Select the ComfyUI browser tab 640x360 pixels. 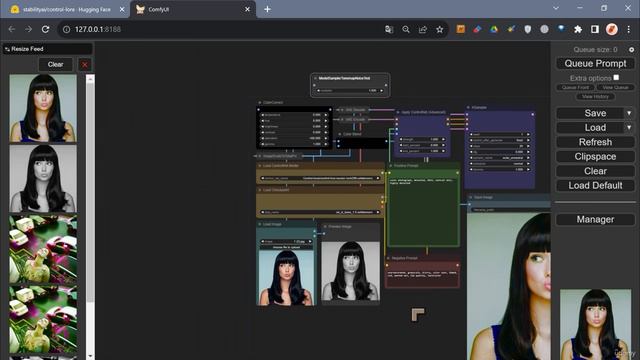192,9
